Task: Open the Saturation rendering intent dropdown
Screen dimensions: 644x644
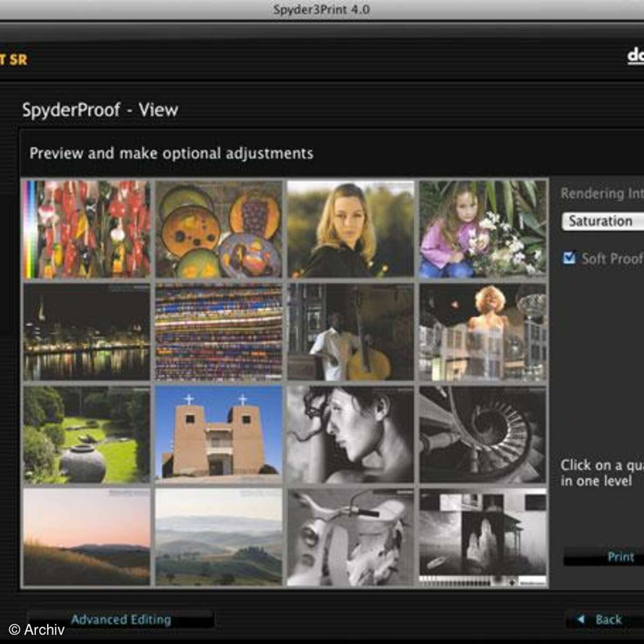Action: [x=601, y=221]
